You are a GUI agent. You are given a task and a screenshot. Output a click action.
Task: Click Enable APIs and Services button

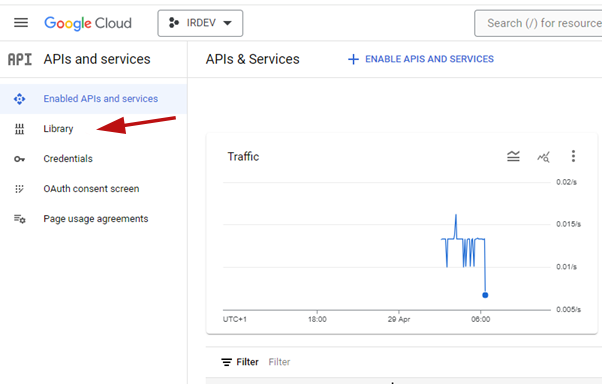tap(421, 59)
